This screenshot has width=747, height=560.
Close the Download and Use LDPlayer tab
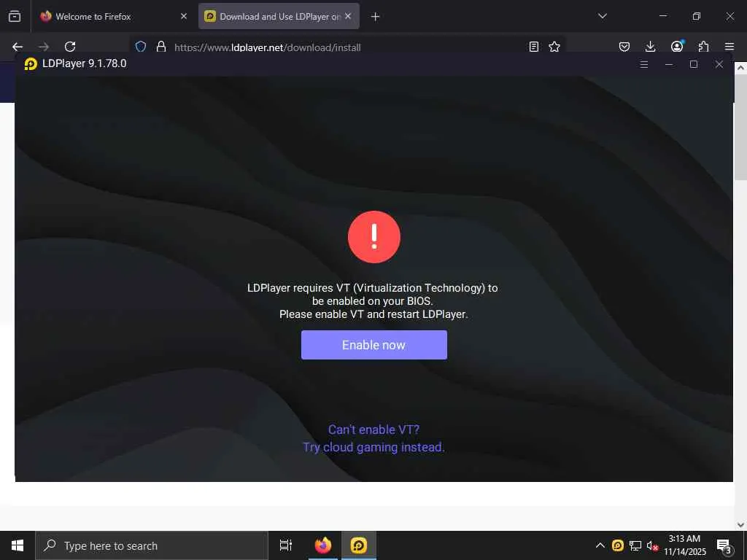[348, 16]
